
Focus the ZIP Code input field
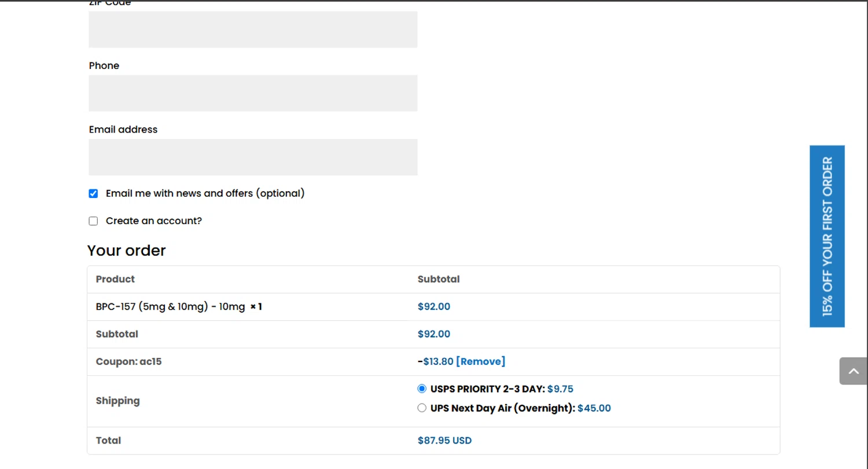pos(253,30)
